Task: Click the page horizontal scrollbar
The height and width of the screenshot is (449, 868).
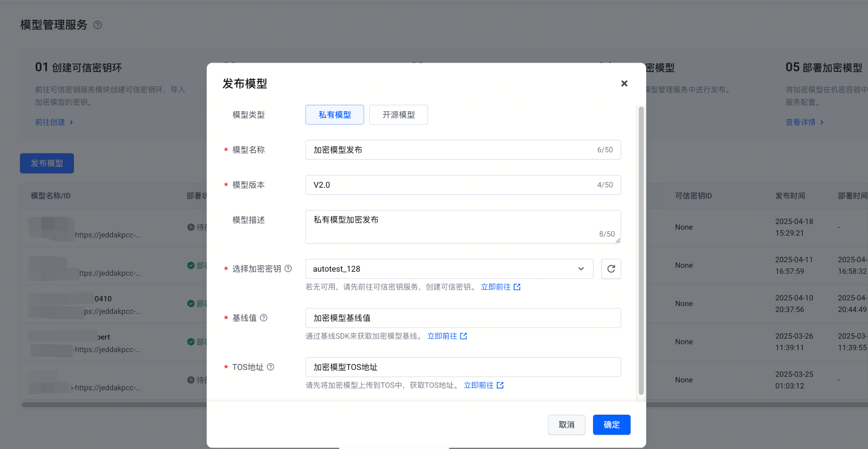Action: tap(114, 405)
